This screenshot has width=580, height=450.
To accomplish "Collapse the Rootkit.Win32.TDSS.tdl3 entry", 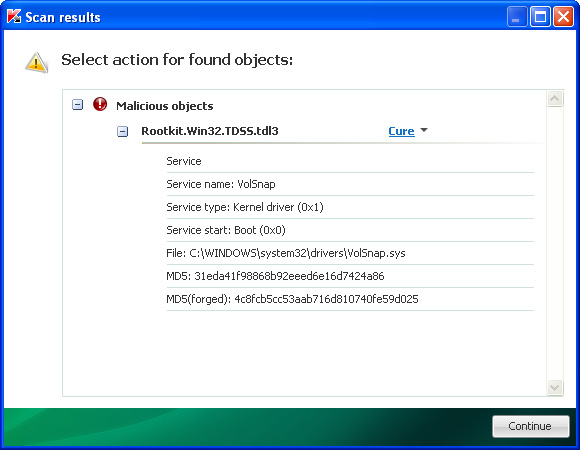I will 122,131.
